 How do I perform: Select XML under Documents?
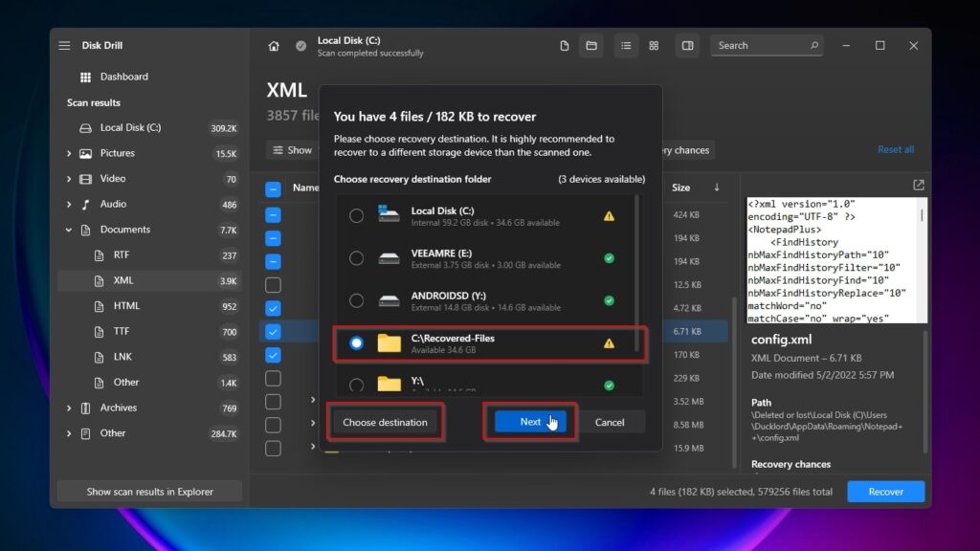click(150, 280)
